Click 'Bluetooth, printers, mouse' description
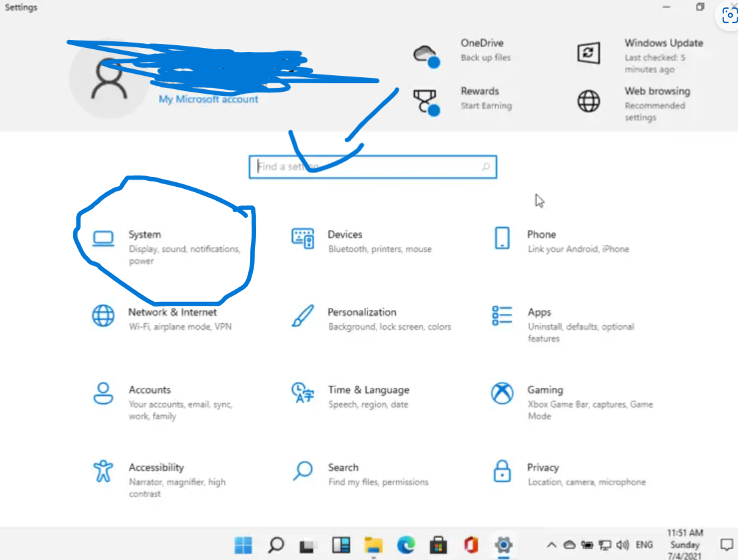This screenshot has width=738, height=560. [380, 249]
